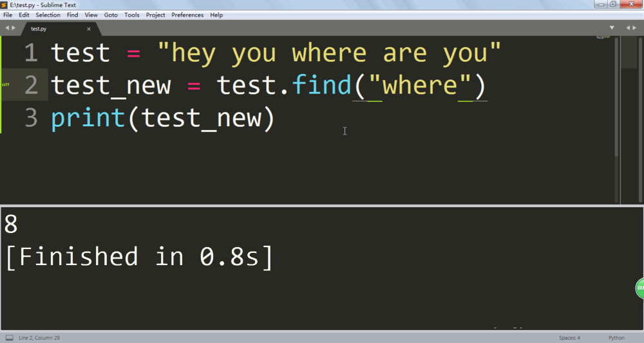Open the Preferences menu

(187, 15)
